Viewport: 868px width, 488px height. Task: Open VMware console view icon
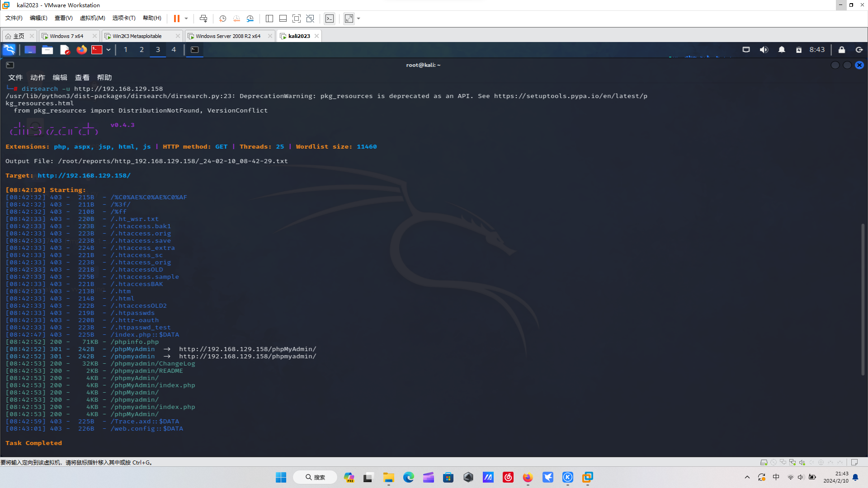tap(330, 19)
